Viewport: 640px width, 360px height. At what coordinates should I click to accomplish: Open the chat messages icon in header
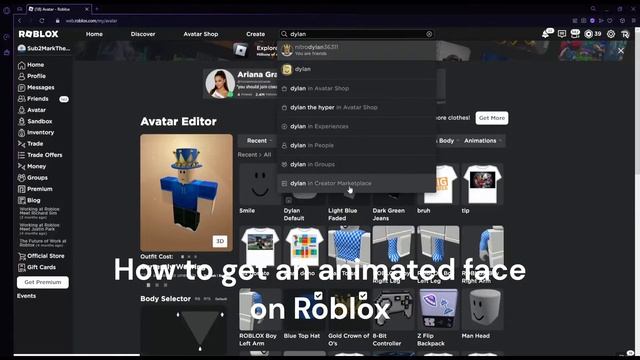(x=562, y=34)
